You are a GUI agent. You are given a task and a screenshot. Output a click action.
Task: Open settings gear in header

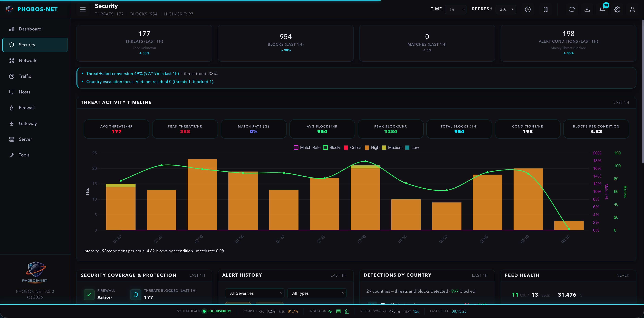pyautogui.click(x=617, y=9)
